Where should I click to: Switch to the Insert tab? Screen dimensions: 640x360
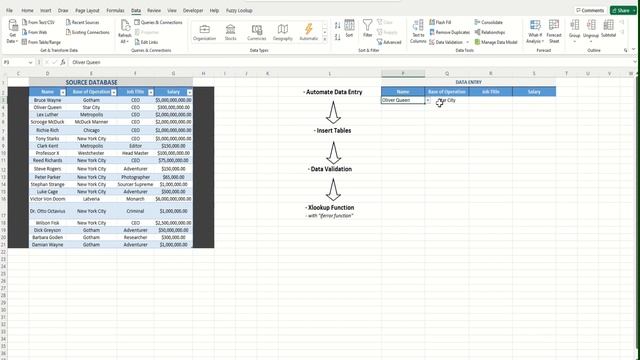[46, 10]
